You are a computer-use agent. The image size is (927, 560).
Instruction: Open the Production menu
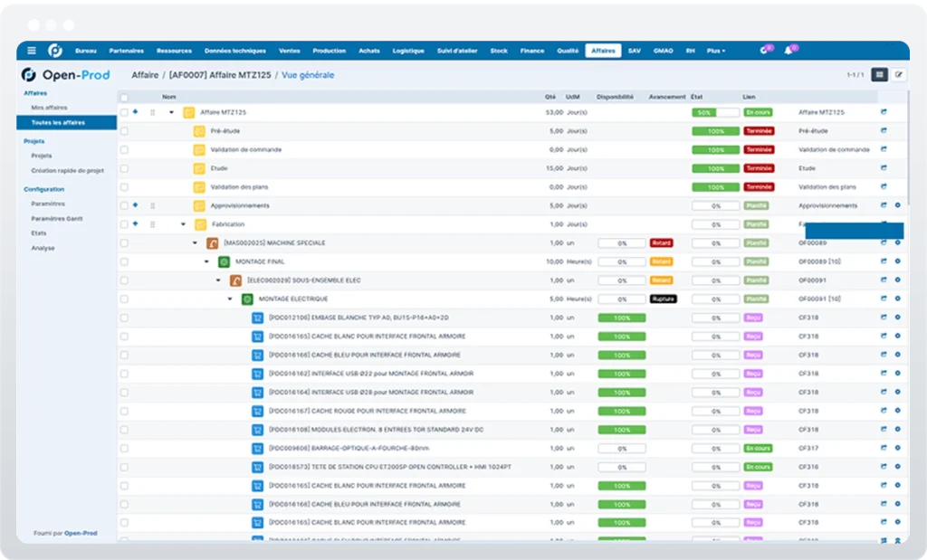(330, 51)
